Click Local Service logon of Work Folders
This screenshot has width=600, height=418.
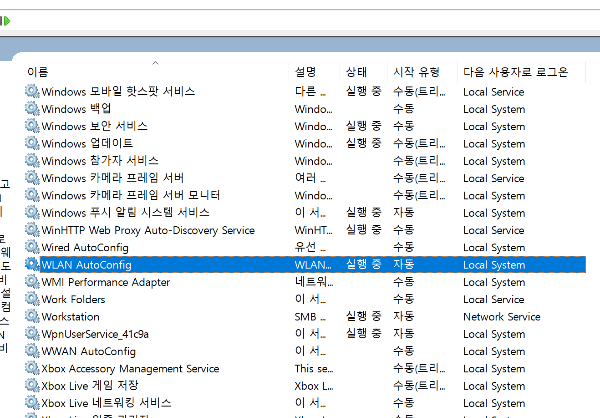tap(494, 299)
